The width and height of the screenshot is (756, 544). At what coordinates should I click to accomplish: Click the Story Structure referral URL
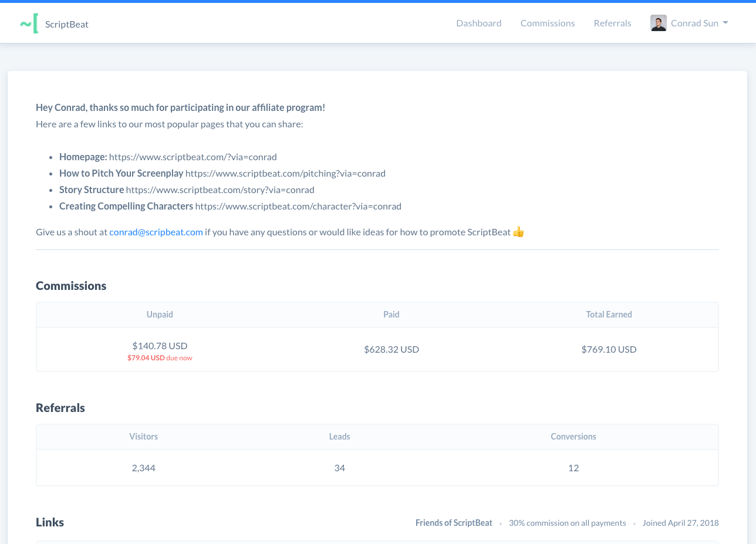tap(220, 190)
